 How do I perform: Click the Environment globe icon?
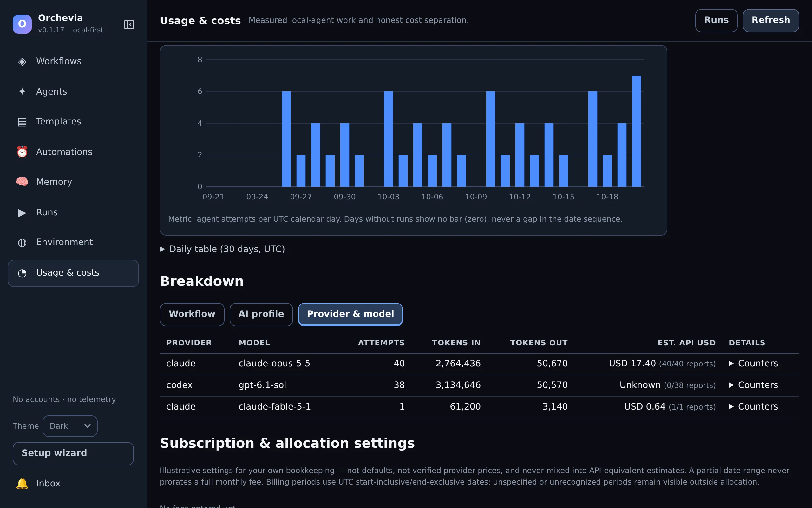click(22, 243)
